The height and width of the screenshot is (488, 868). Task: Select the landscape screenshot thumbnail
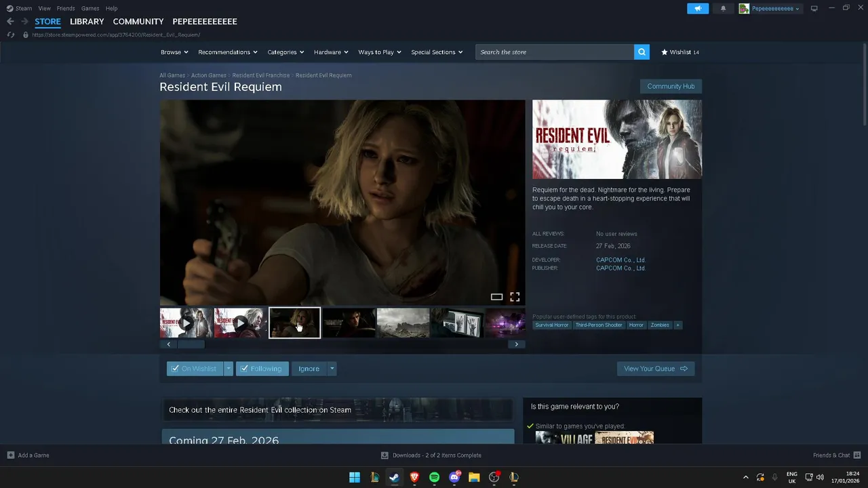click(x=403, y=323)
